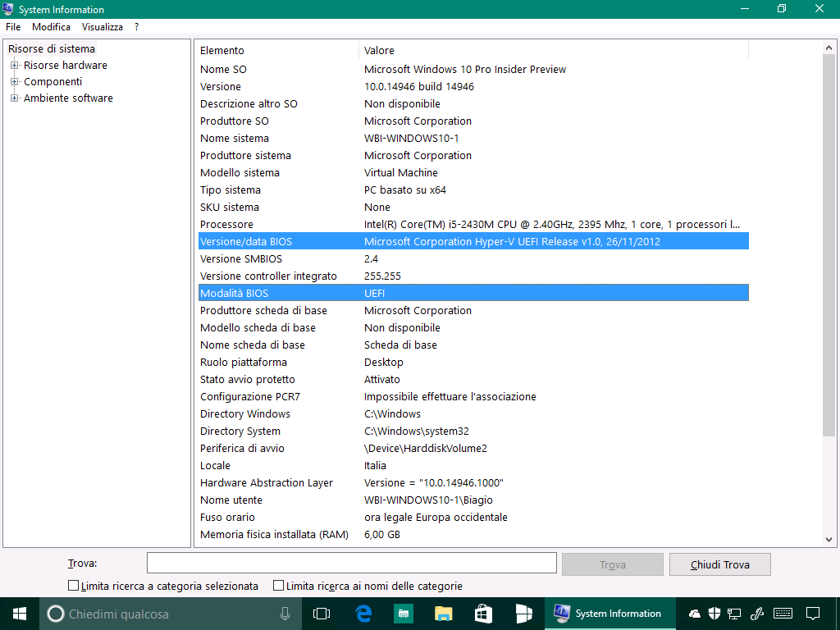This screenshot has width=840, height=630.
Task: Click the white windowed app taskbar icon
Action: [x=523, y=614]
